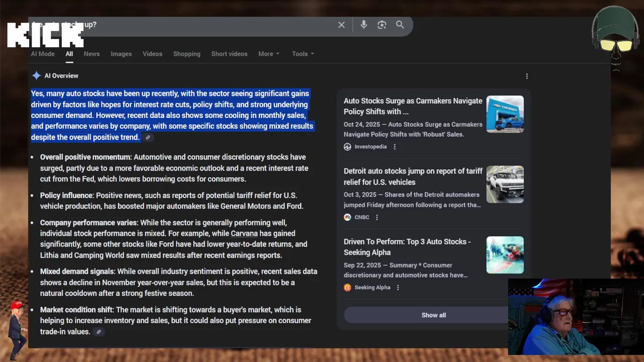Expand the More dropdown
The width and height of the screenshot is (644, 362).
click(269, 54)
